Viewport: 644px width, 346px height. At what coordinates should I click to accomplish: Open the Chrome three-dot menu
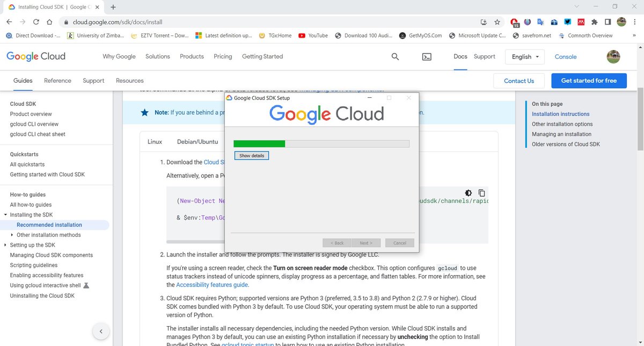click(634, 22)
